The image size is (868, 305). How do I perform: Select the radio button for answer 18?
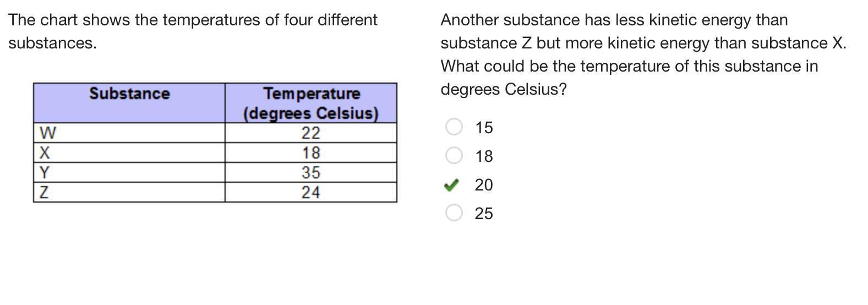pyautogui.click(x=454, y=155)
